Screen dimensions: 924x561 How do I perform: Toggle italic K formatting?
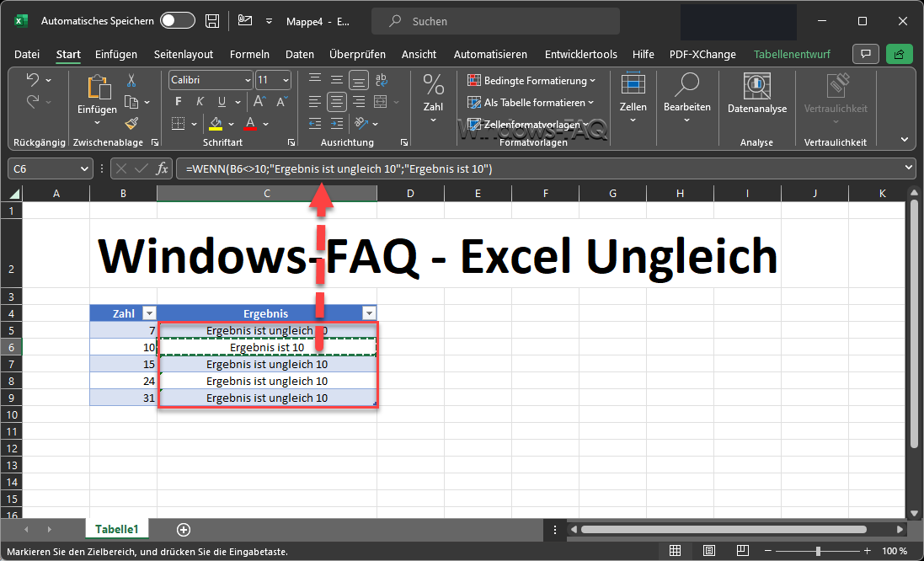(200, 102)
